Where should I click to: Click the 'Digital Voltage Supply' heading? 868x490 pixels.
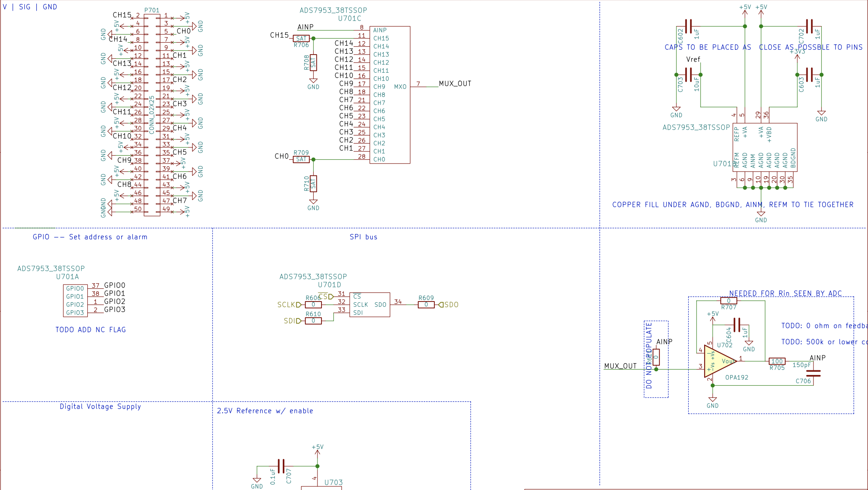coord(100,407)
